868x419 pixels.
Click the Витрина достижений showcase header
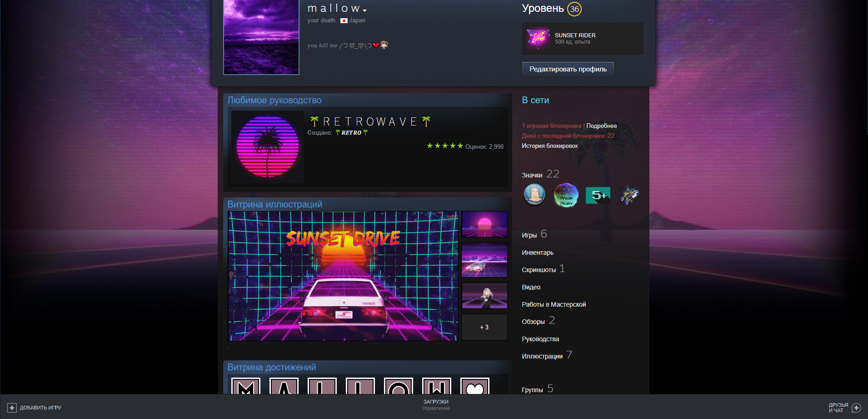[x=272, y=367]
